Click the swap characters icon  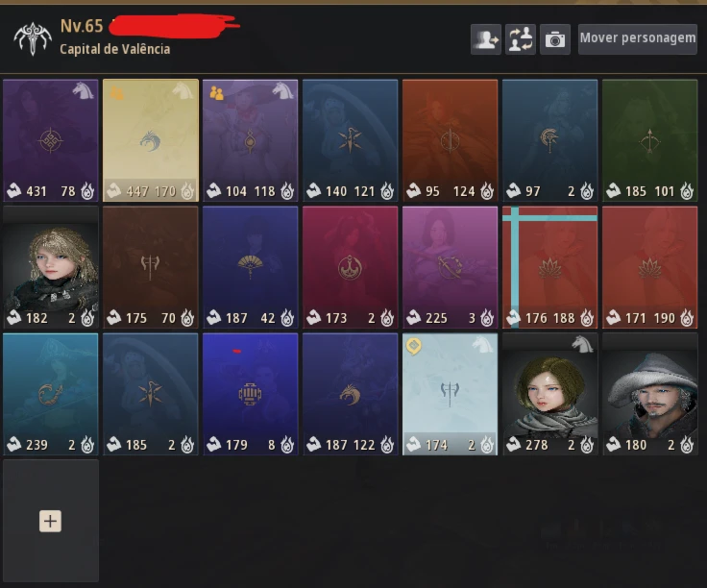point(521,39)
